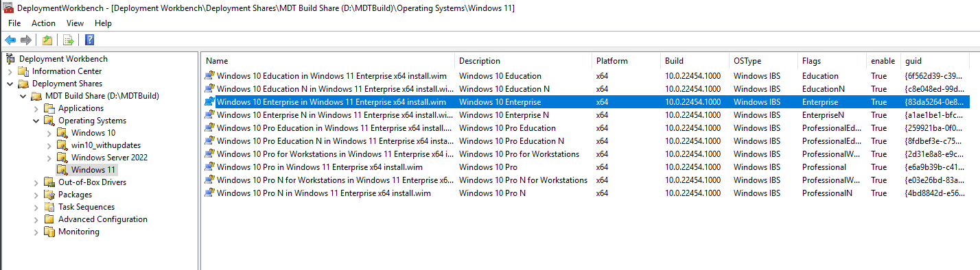Viewport: 980px width, 270px height.
Task: Click the Windows Server 2022 folder icon
Action: [x=62, y=158]
